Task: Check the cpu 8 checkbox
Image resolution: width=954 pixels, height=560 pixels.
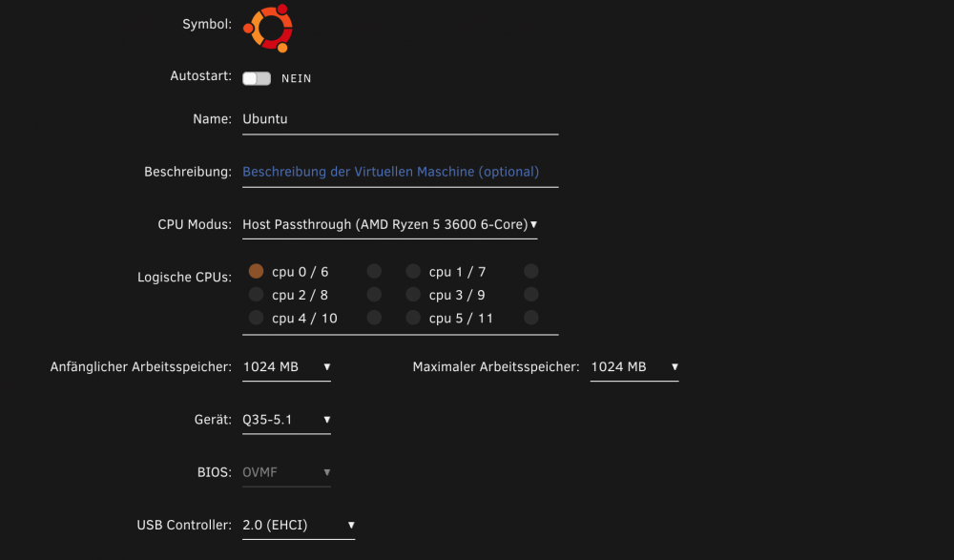Action: [374, 295]
